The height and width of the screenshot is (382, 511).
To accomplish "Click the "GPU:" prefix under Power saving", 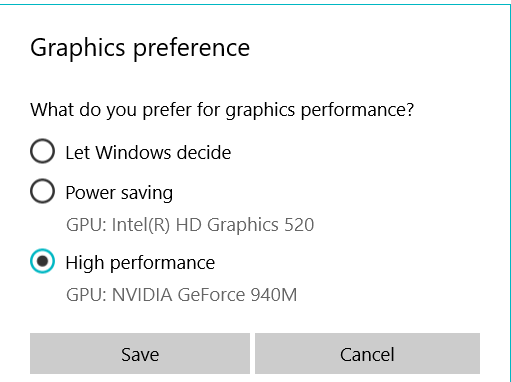I will (x=86, y=225).
